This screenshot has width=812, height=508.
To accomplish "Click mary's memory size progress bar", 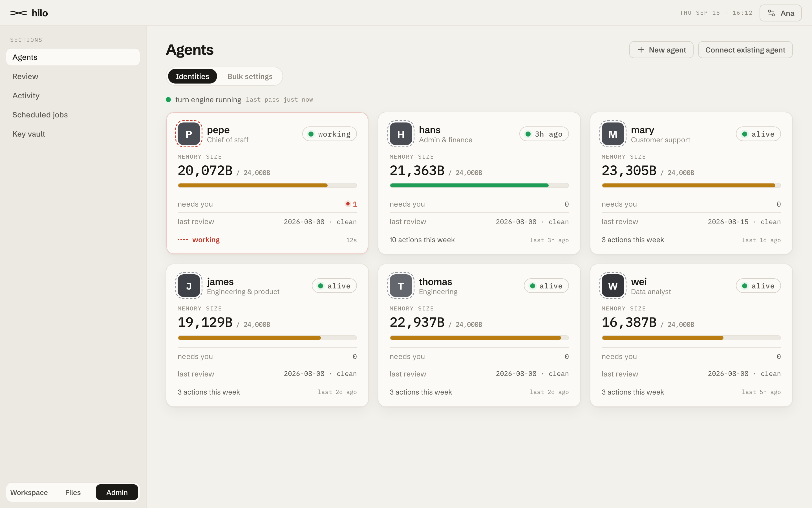I will [x=691, y=185].
